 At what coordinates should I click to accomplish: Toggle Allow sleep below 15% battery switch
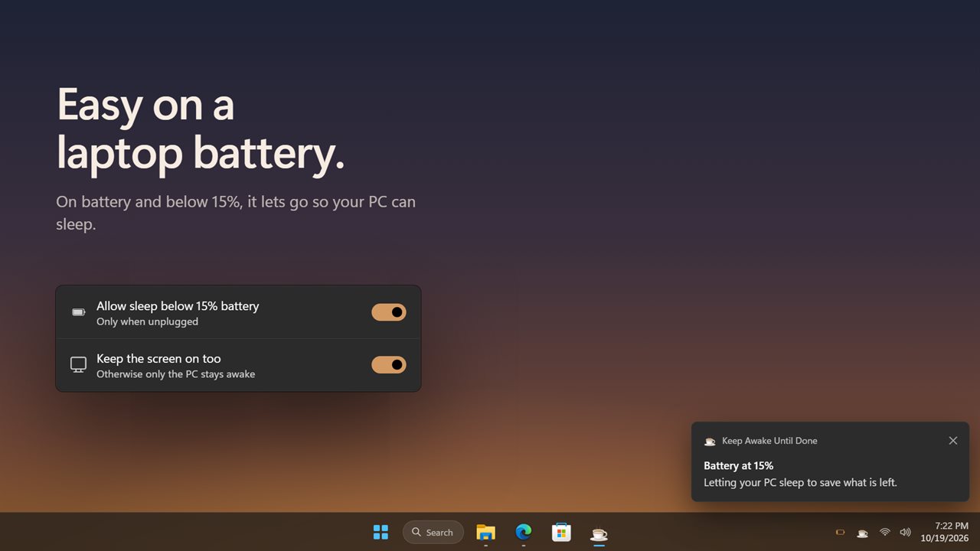(x=389, y=312)
